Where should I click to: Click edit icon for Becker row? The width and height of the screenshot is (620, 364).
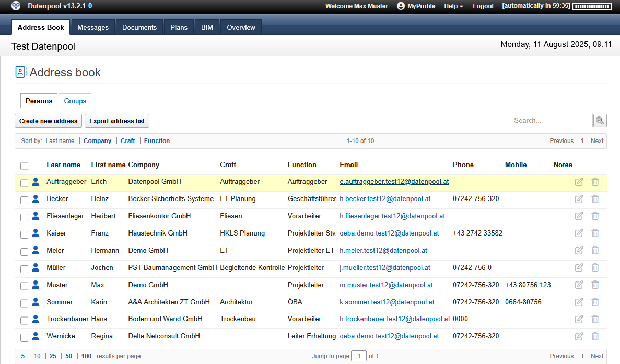579,199
